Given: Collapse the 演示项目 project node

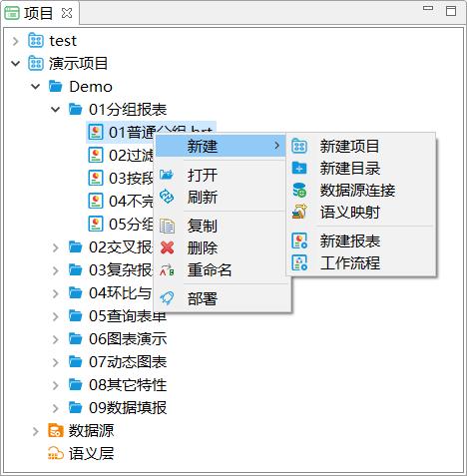Looking at the screenshot, I should pos(15,63).
